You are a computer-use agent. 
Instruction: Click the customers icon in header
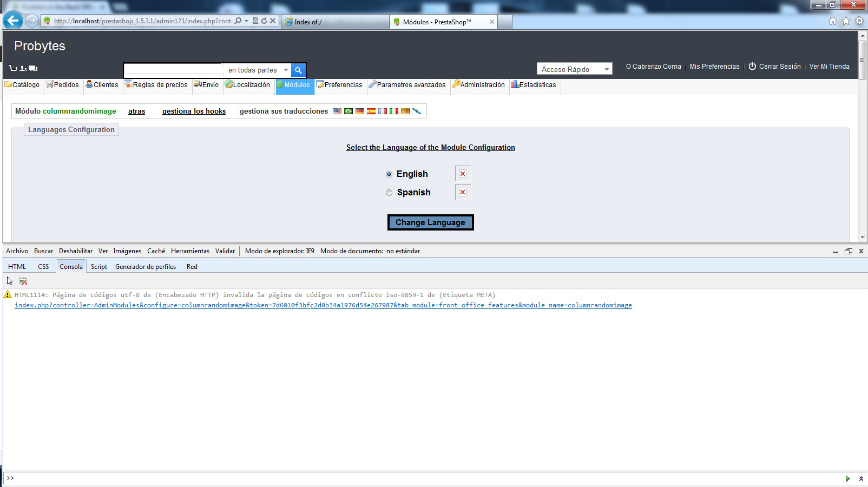point(23,68)
